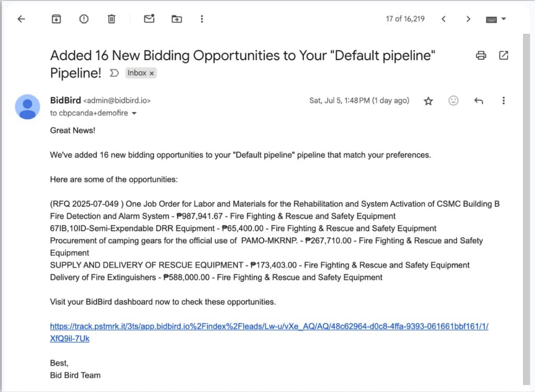The height and width of the screenshot is (392, 535).
Task: Reply to the BidBird message
Action: click(x=479, y=100)
